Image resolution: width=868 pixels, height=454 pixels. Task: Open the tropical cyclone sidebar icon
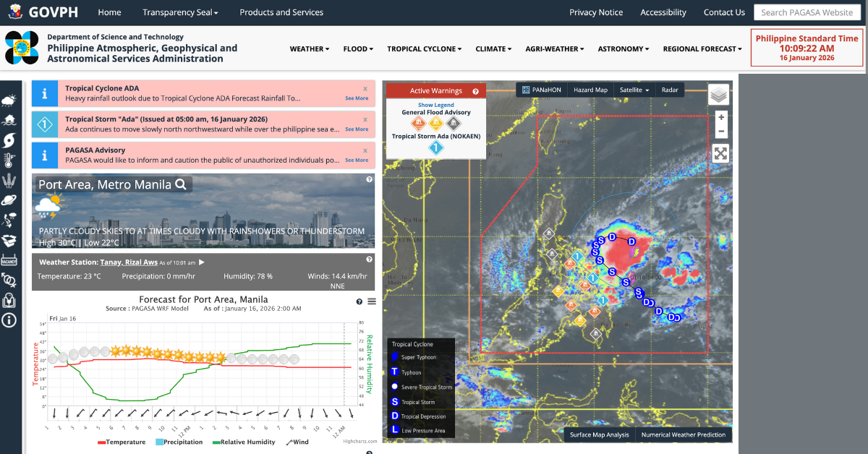tap(9, 140)
